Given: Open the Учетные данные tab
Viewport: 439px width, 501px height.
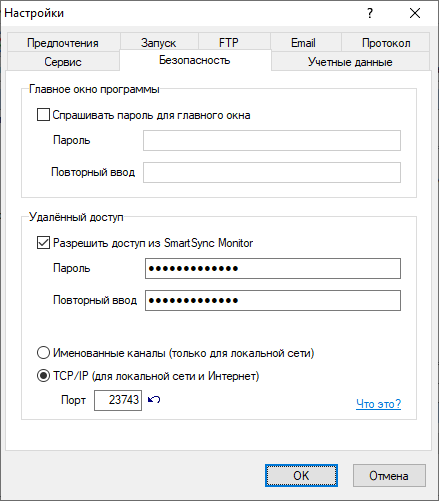Looking at the screenshot, I should point(350,62).
